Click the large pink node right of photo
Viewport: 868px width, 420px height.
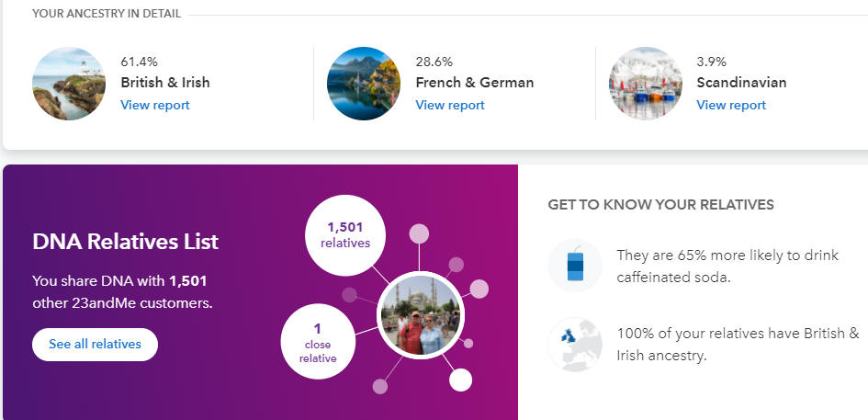(479, 289)
